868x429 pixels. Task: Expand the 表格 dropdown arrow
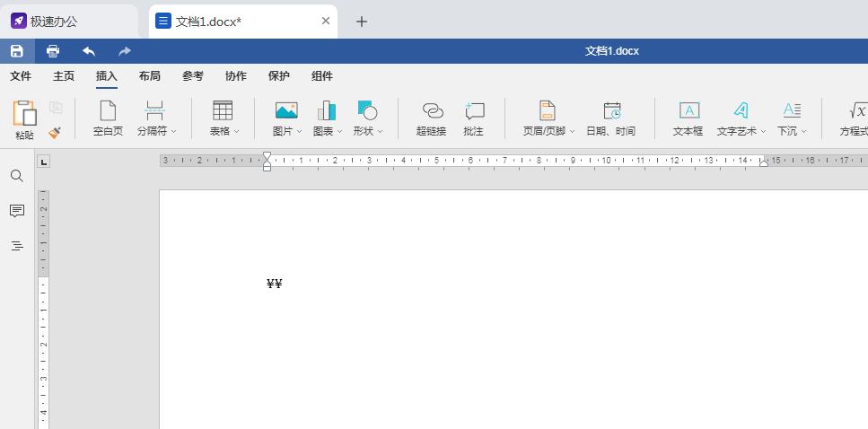coord(236,132)
